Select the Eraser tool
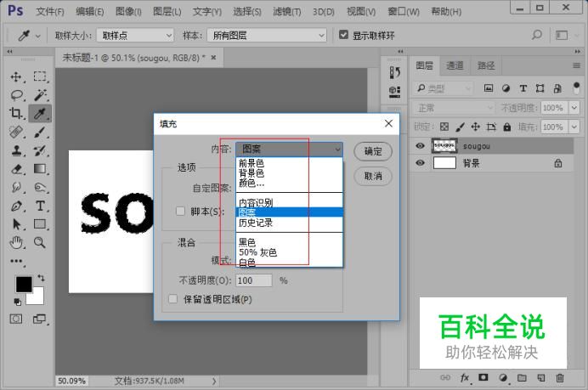Image resolution: width=588 pixels, height=390 pixels. pos(16,169)
